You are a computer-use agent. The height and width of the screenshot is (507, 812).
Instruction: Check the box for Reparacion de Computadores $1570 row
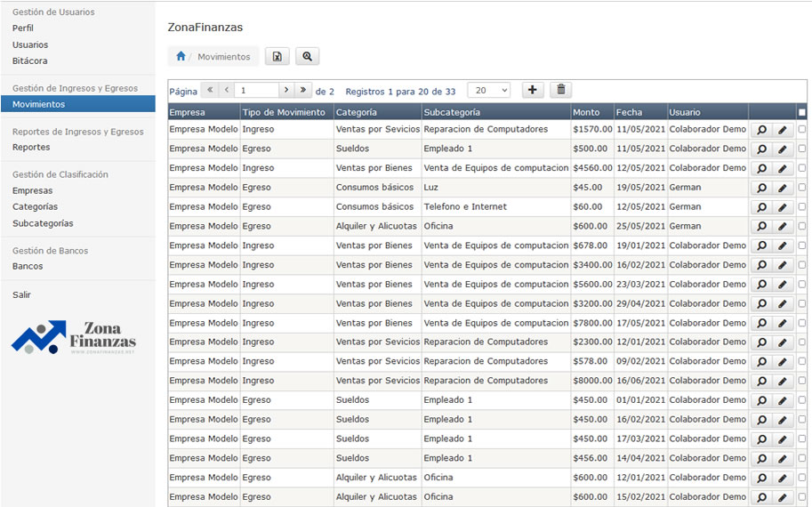(x=802, y=129)
